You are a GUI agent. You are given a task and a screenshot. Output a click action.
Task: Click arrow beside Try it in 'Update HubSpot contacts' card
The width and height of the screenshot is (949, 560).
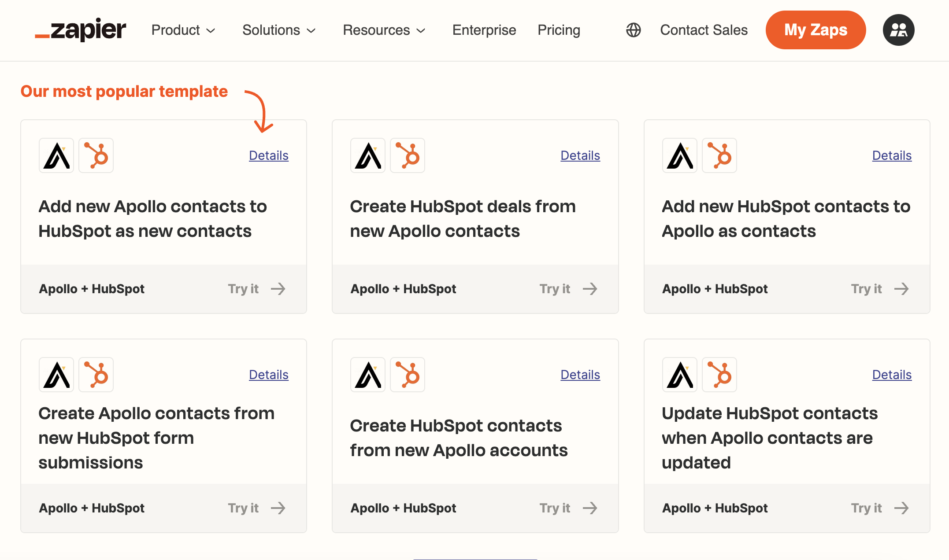[902, 508]
